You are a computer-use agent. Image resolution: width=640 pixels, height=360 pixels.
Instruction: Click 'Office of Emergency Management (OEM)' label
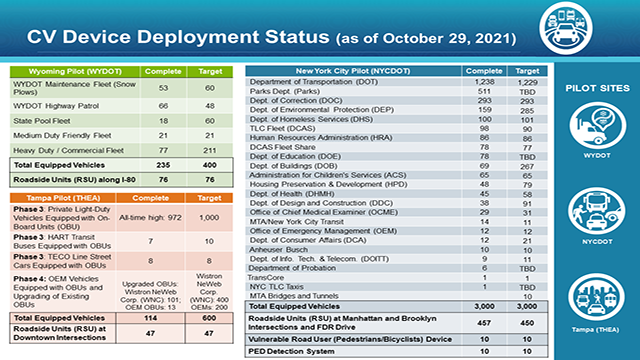(323, 231)
